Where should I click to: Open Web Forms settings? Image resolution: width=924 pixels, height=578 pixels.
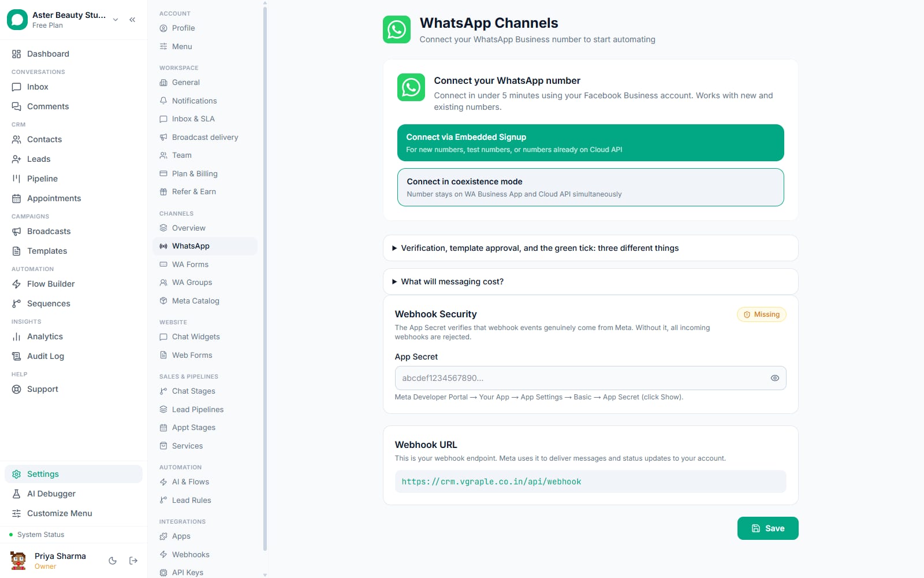click(205, 355)
